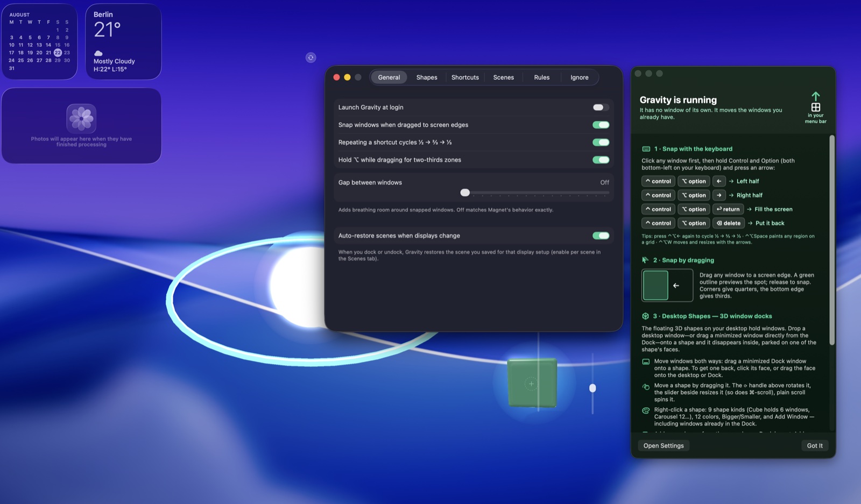Click the return key cap for Fill the screen
Viewport: 861px width, 504px height.
click(x=728, y=209)
